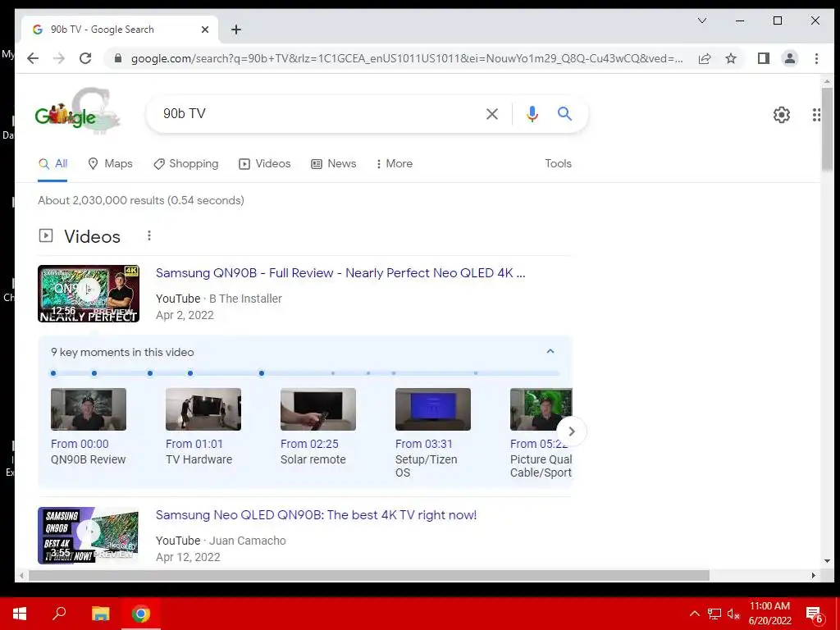Open TV Hardware moment thumbnail
This screenshot has width=840, height=630.
pyautogui.click(x=203, y=409)
